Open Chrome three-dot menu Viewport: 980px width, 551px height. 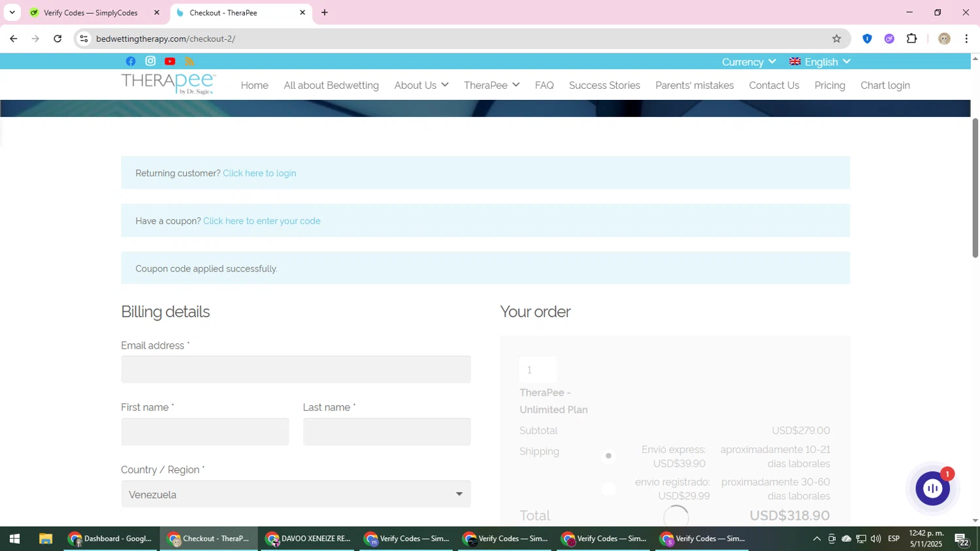pyautogui.click(x=966, y=39)
